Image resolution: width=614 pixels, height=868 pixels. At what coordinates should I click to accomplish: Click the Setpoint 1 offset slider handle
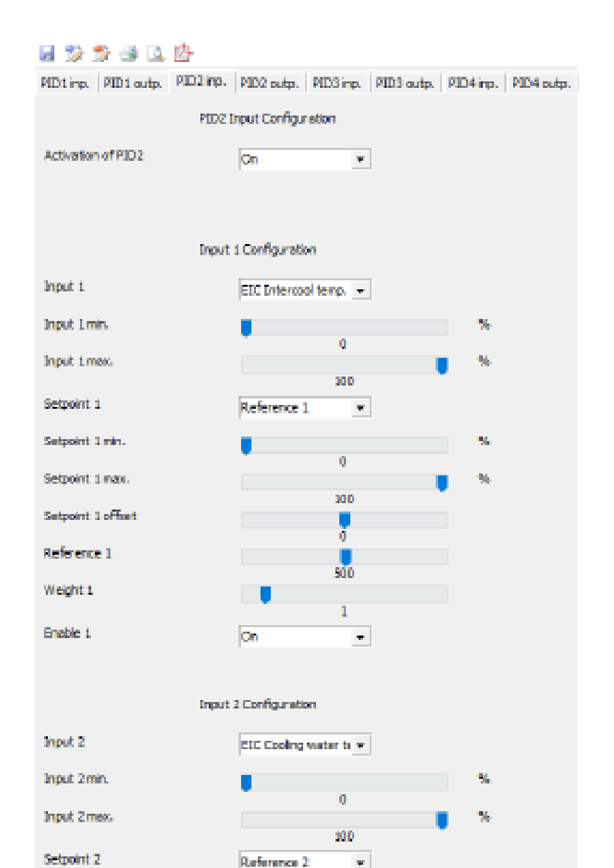pyautogui.click(x=344, y=520)
